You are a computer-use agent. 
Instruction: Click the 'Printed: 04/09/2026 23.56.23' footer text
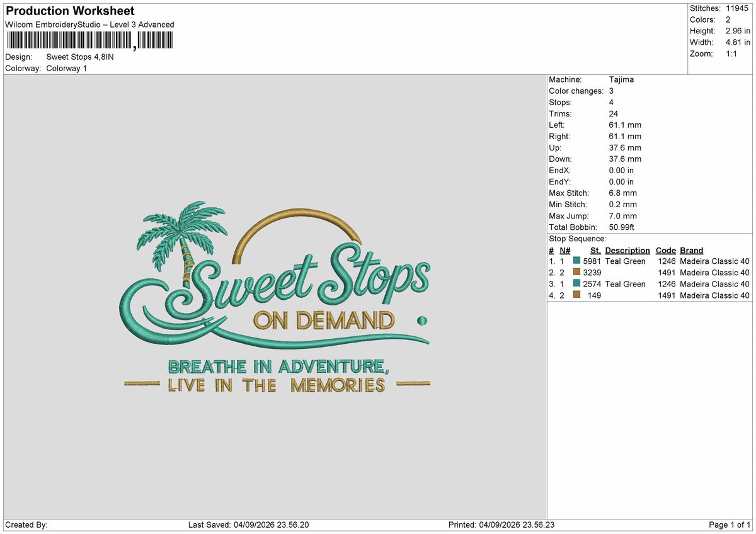click(501, 525)
